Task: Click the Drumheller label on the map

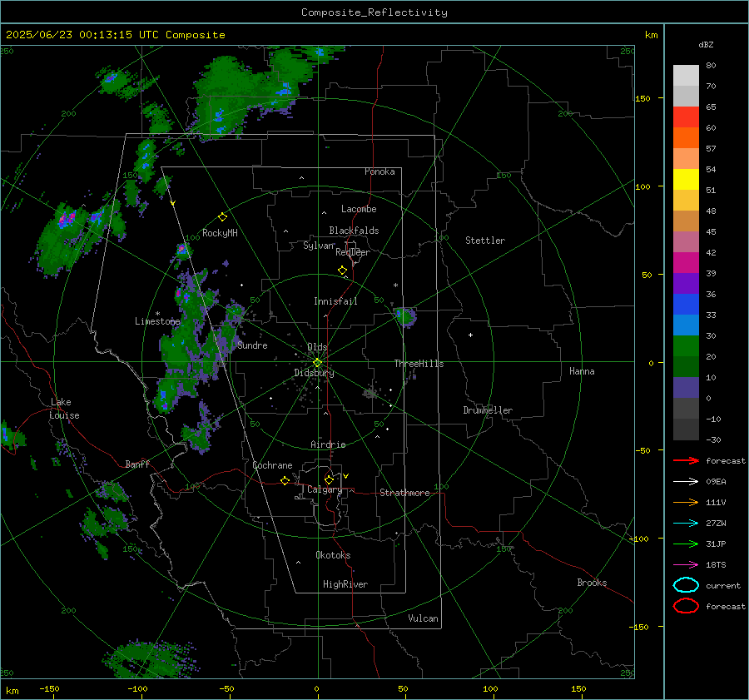Action: pos(488,410)
